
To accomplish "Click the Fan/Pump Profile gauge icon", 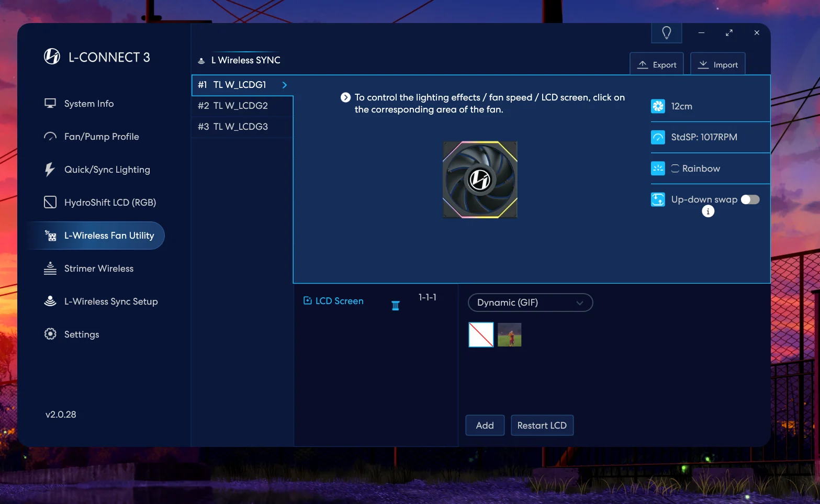I will (x=50, y=137).
